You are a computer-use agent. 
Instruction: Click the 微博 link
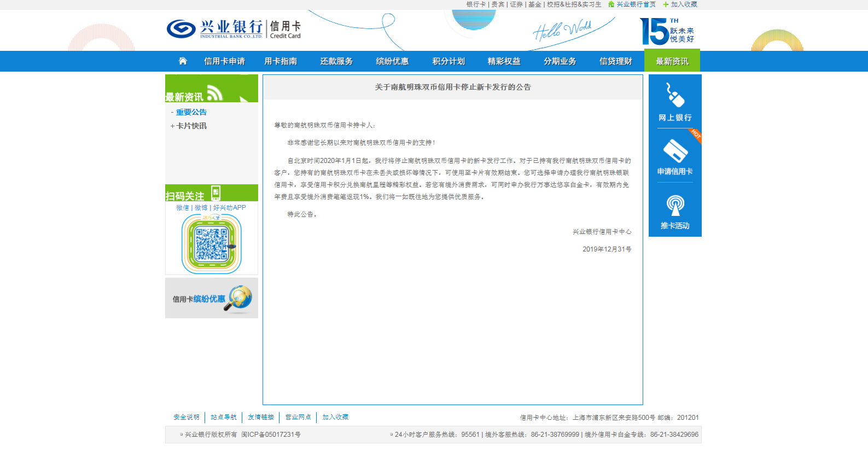pyautogui.click(x=201, y=208)
